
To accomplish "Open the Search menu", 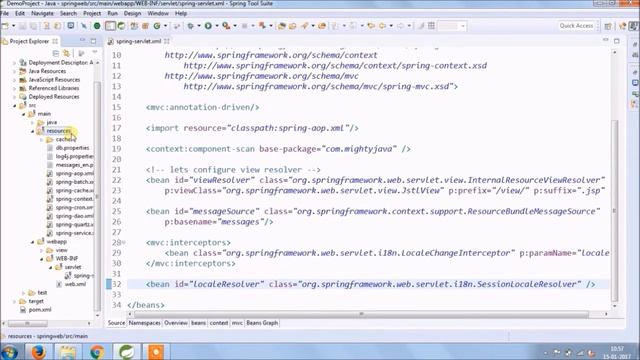I will pos(68,13).
